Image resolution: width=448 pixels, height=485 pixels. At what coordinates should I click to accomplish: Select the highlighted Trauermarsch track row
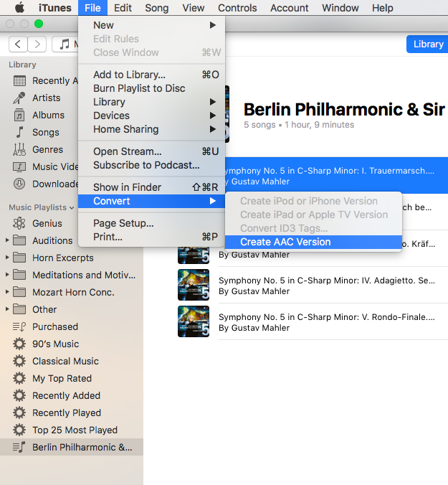click(336, 175)
